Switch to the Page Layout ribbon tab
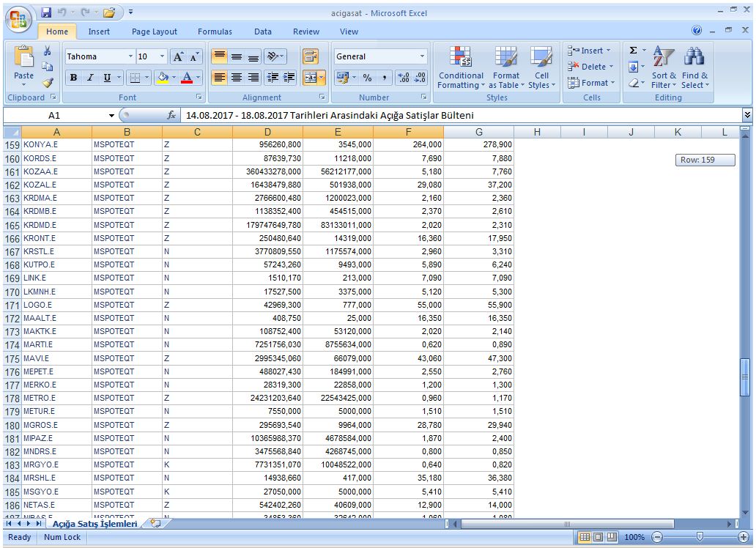756x548 pixels. (155, 32)
